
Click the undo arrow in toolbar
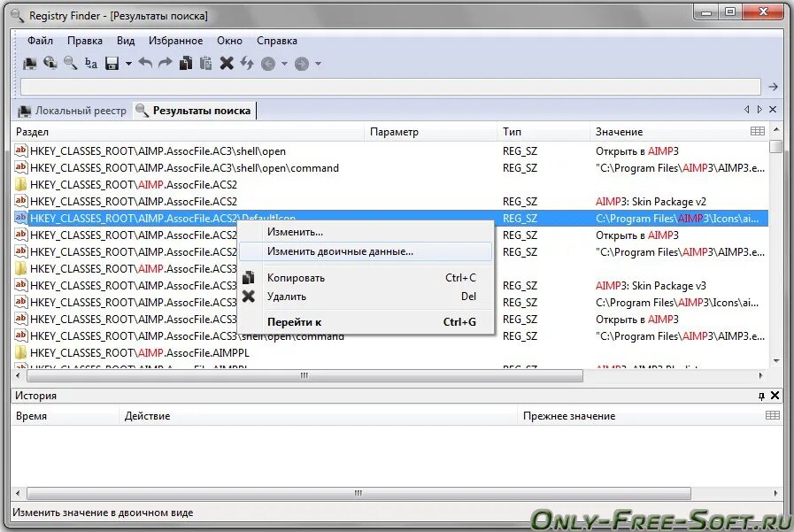pos(145,63)
